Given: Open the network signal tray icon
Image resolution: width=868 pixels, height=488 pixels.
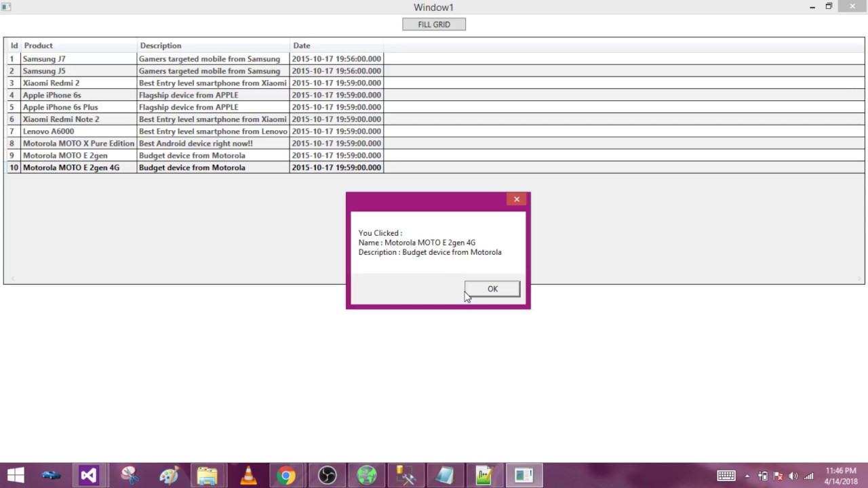Looking at the screenshot, I should [x=808, y=476].
